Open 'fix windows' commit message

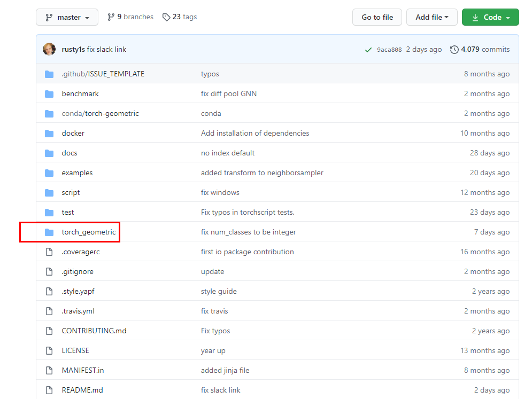220,192
